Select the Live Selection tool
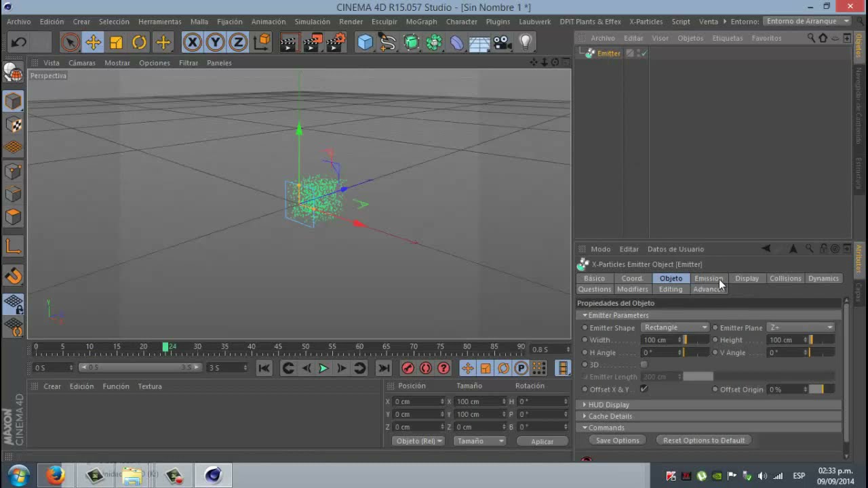 (70, 43)
